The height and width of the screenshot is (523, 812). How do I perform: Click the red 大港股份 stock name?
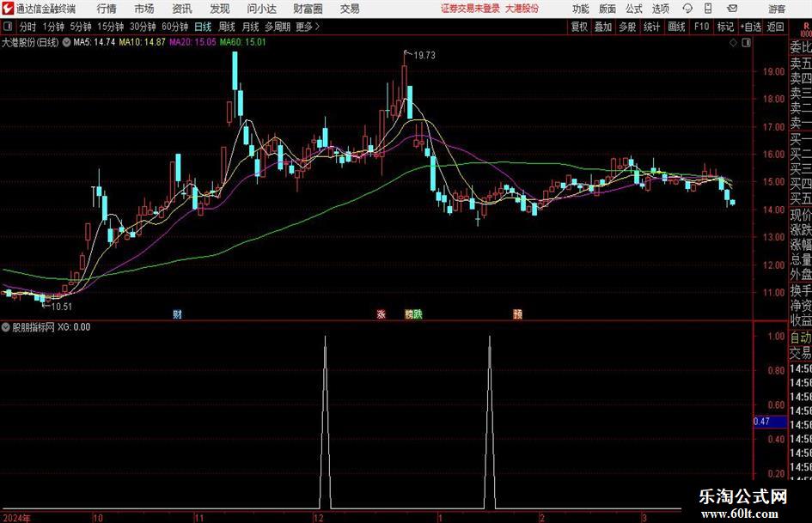click(522, 9)
